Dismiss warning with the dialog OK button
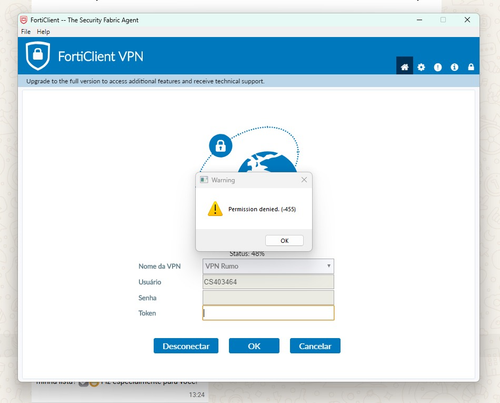500x403 pixels. [x=284, y=240]
